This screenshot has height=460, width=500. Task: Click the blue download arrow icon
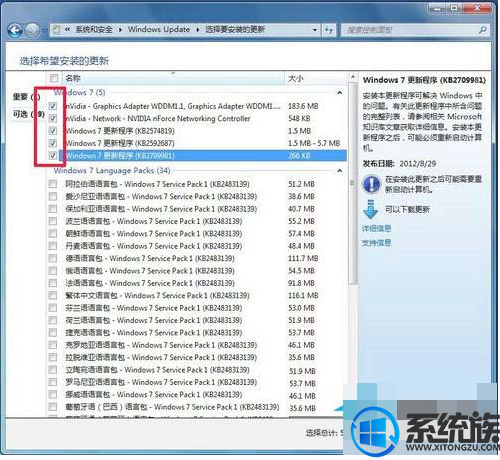tap(370, 209)
